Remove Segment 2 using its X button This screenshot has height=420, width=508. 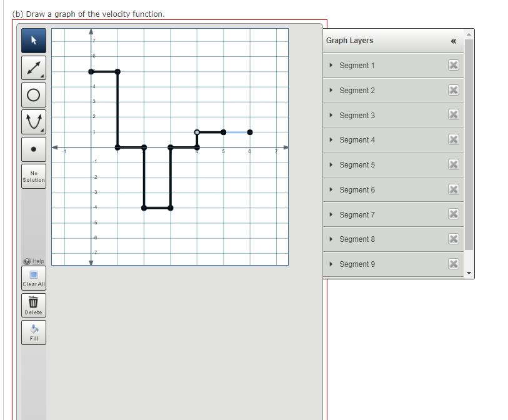(454, 90)
